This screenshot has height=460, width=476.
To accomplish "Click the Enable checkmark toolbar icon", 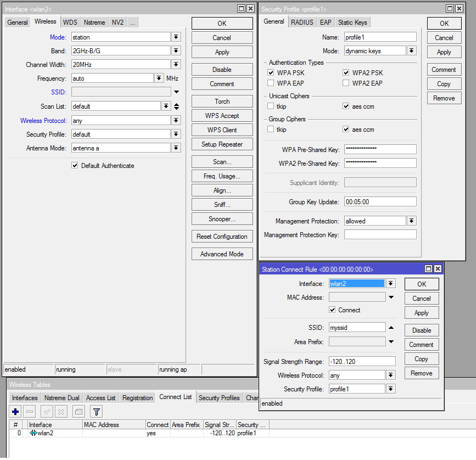I will pyautogui.click(x=47, y=412).
